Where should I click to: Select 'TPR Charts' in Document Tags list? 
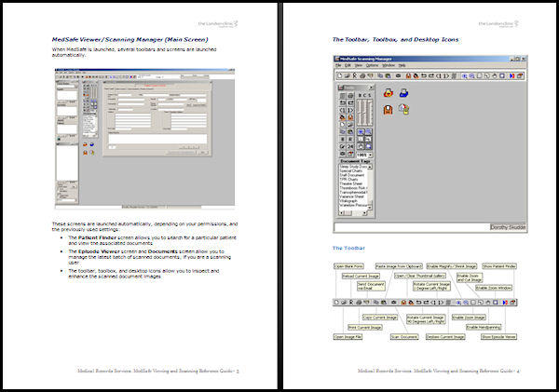click(x=348, y=180)
